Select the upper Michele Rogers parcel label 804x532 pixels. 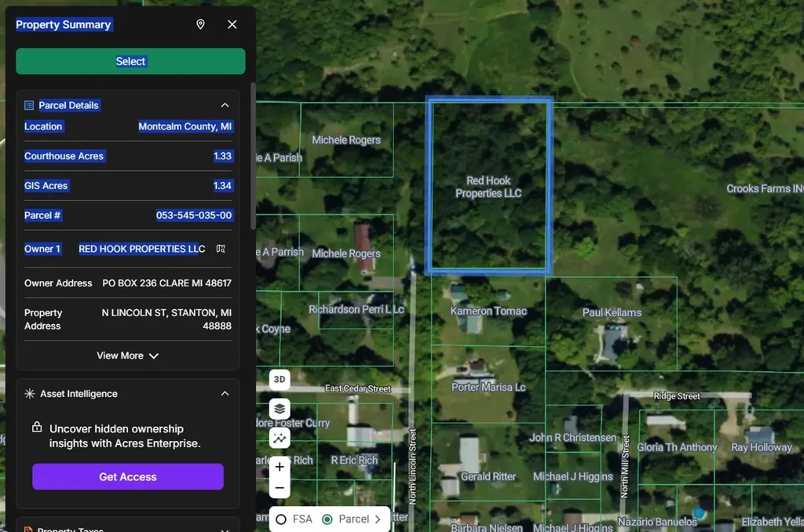pos(346,140)
